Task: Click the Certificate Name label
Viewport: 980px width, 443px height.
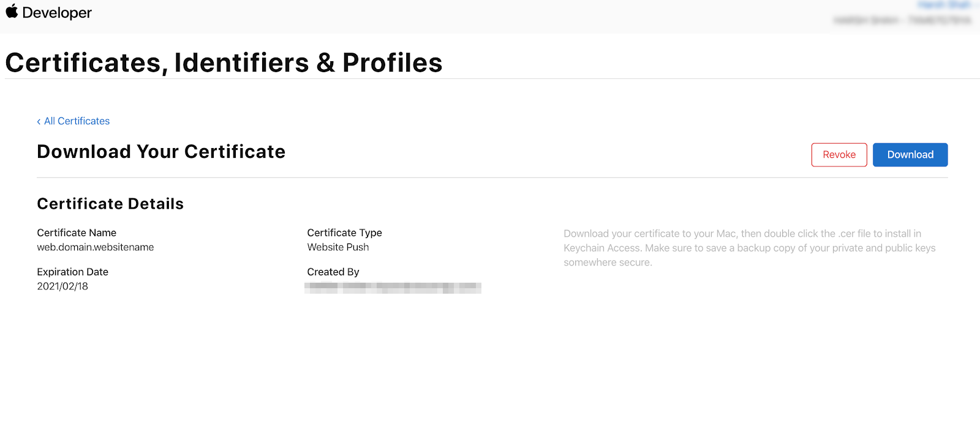Action: tap(77, 233)
